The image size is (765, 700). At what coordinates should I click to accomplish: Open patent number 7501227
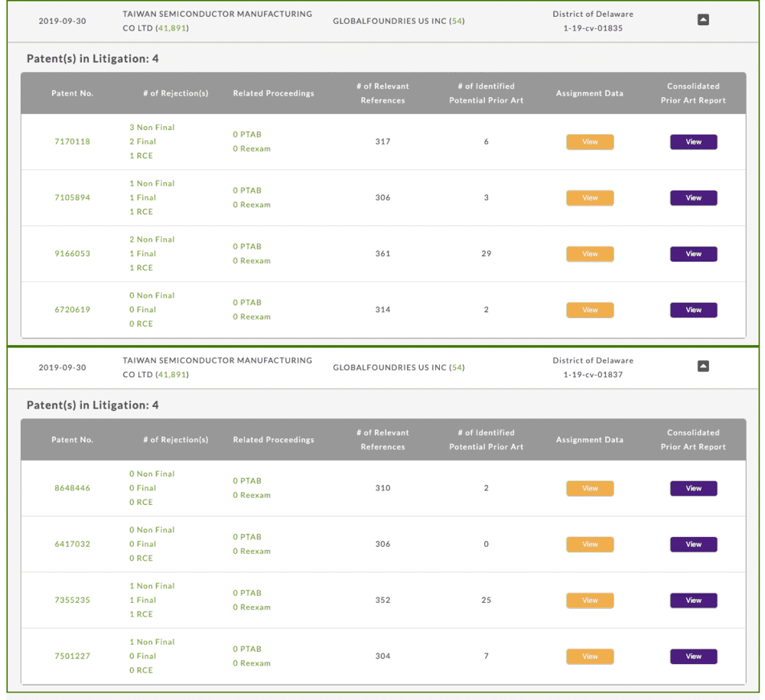click(x=72, y=656)
